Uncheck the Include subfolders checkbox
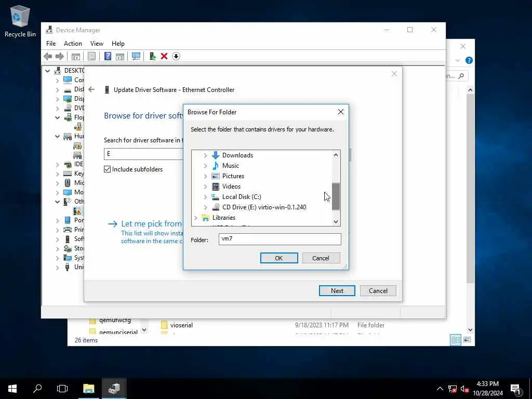This screenshot has height=399, width=532. (x=107, y=169)
